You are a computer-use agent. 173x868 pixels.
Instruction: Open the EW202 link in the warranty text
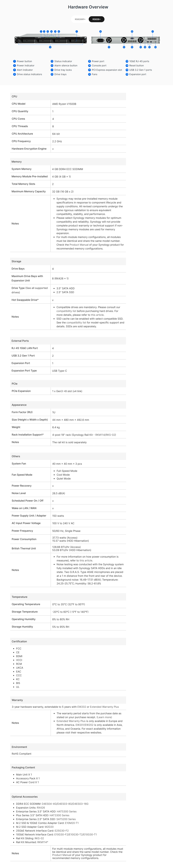pos(82,707)
